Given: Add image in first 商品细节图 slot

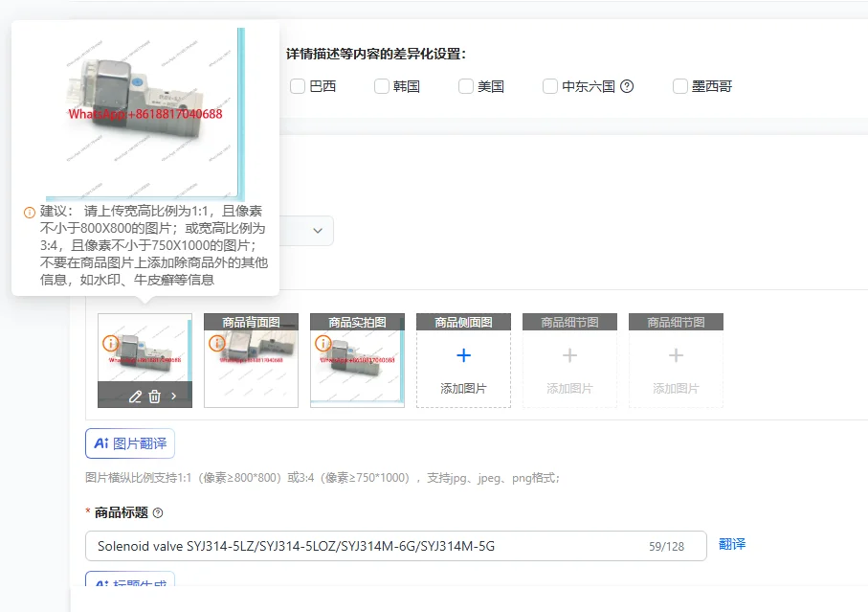Looking at the screenshot, I should point(570,360).
